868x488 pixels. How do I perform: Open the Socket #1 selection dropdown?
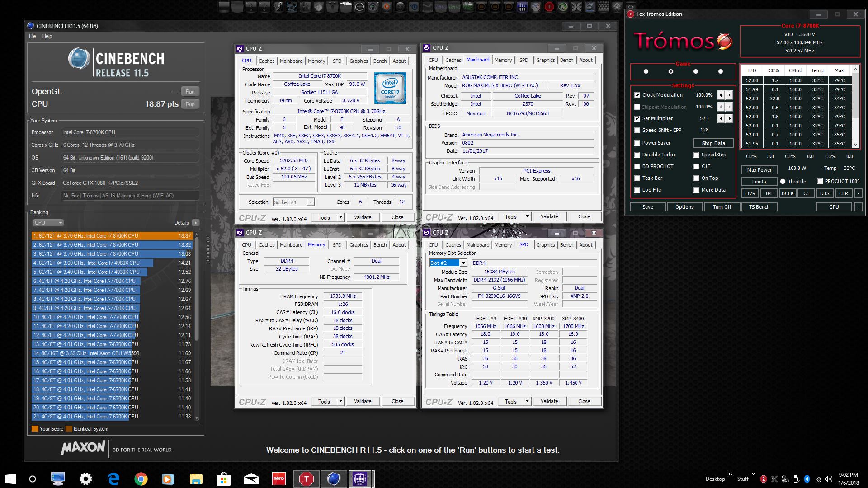point(310,202)
